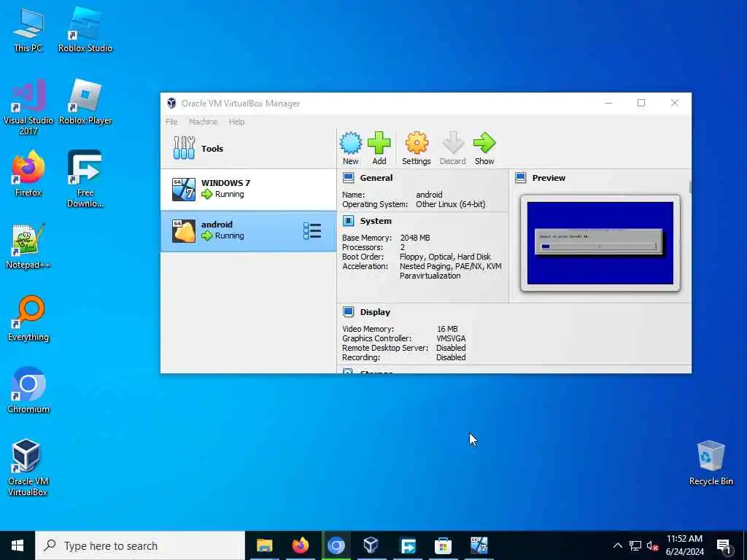
Task: Click the Discard toolbar icon
Action: 452,143
